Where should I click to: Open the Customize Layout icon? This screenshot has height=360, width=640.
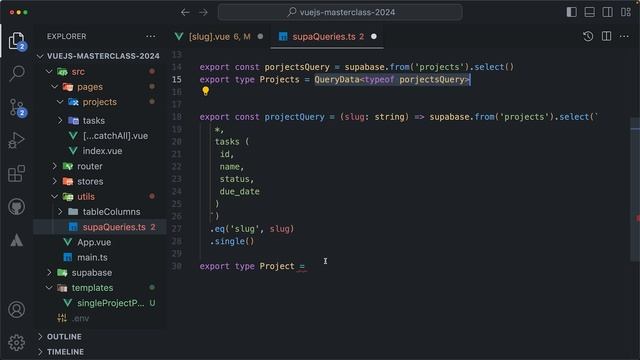(x=626, y=12)
